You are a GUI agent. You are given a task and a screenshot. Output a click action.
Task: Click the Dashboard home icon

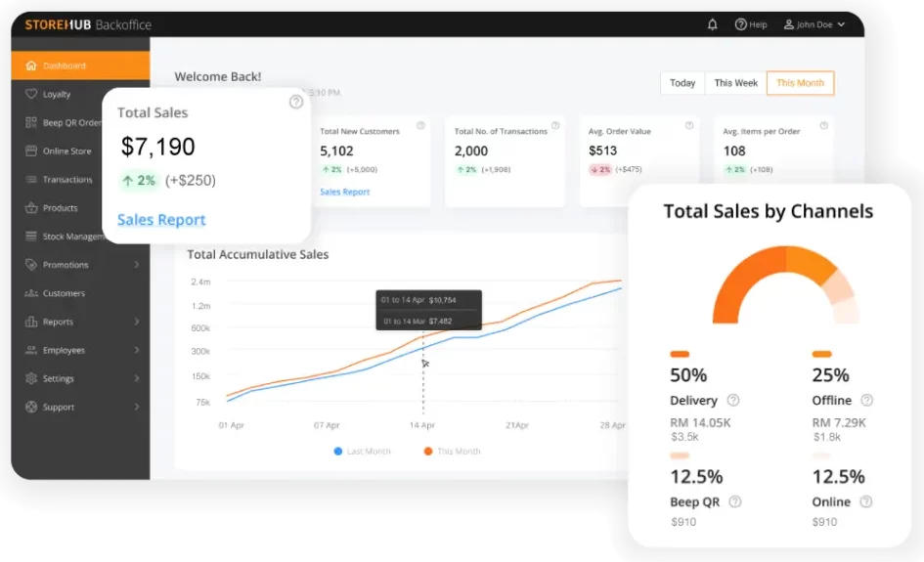(31, 65)
